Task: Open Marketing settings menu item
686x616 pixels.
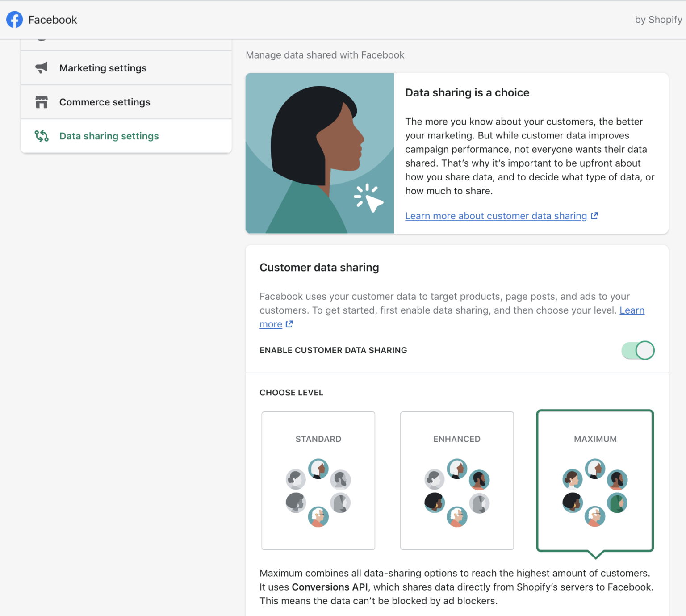Action: [126, 68]
